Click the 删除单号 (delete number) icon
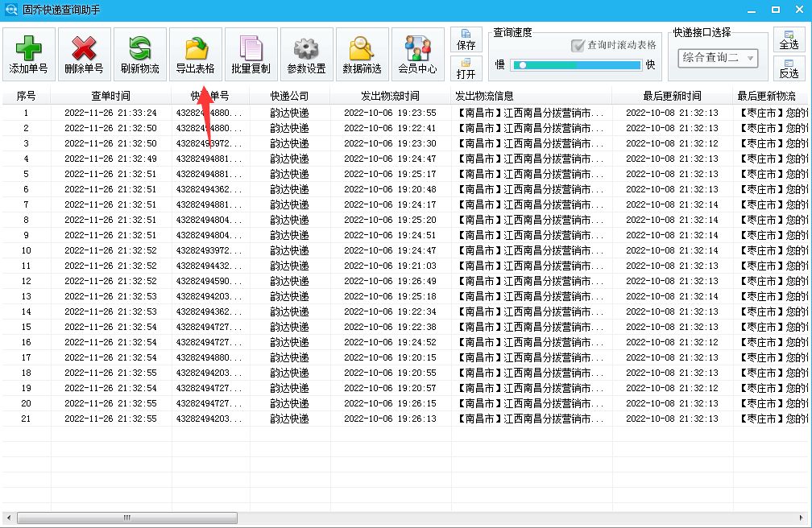Screen dimensions: 812x528 82,53
